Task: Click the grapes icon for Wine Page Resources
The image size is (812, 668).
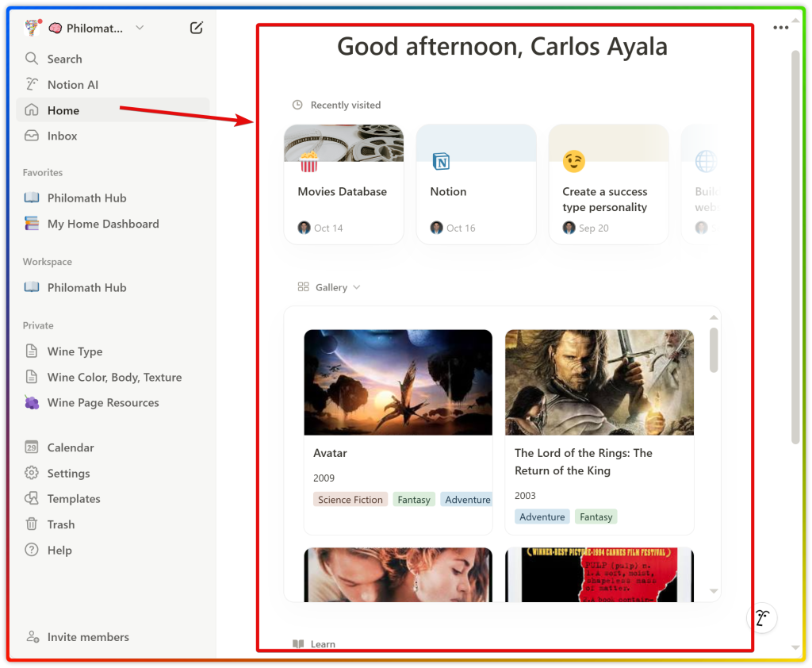Action: pos(32,403)
